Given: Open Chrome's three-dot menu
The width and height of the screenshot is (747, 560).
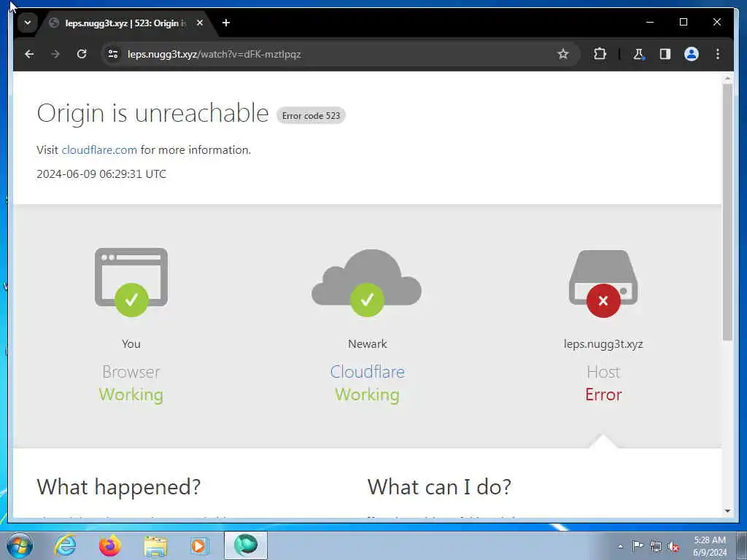Looking at the screenshot, I should [x=718, y=54].
